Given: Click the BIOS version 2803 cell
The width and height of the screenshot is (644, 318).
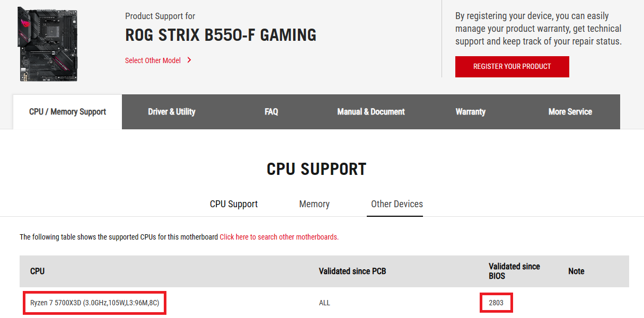Looking at the screenshot, I should pyautogui.click(x=496, y=303).
